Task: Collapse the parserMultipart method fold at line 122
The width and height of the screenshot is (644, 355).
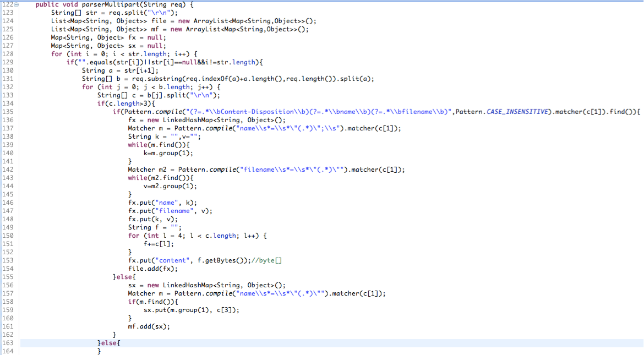Action: click(17, 4)
